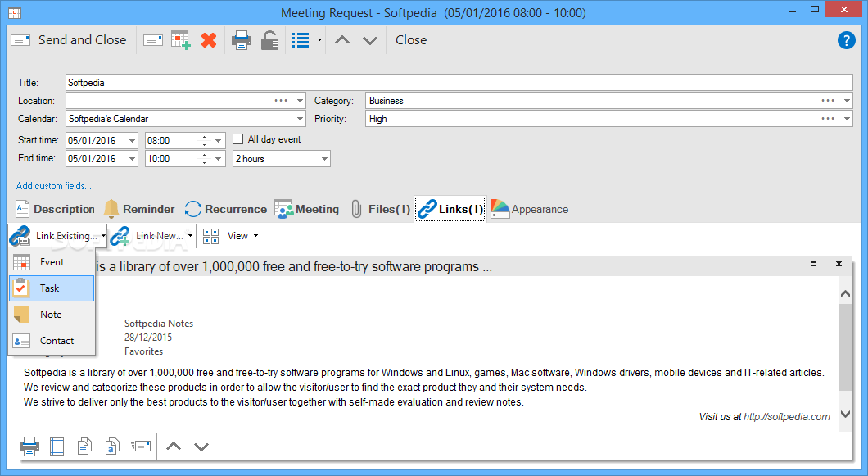Open the 2 hours duration dropdown

tap(324, 158)
